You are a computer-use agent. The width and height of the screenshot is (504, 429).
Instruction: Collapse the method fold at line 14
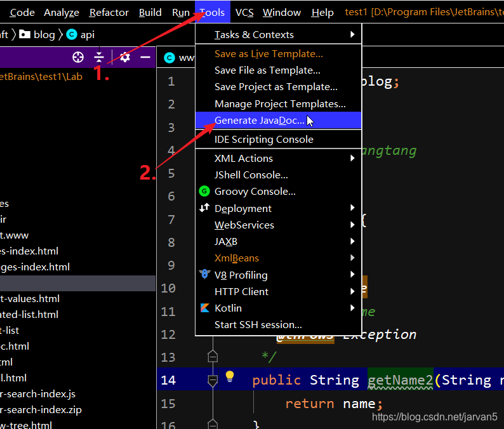[213, 381]
